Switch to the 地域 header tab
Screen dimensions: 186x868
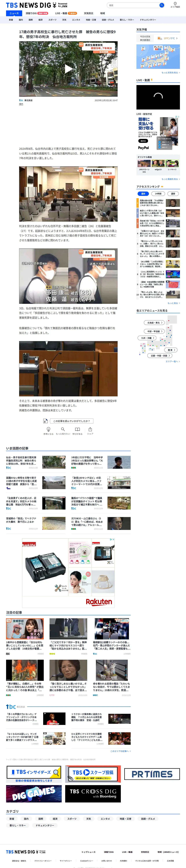click(103, 13)
